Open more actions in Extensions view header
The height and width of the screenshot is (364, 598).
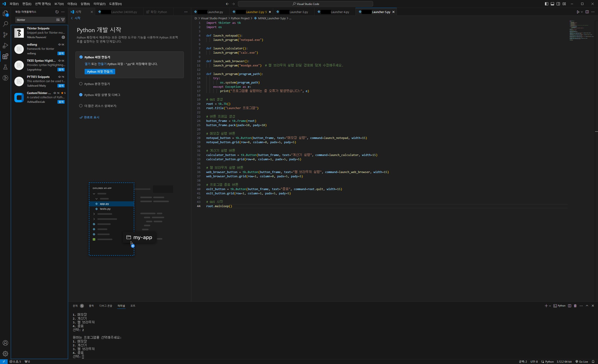click(x=63, y=12)
